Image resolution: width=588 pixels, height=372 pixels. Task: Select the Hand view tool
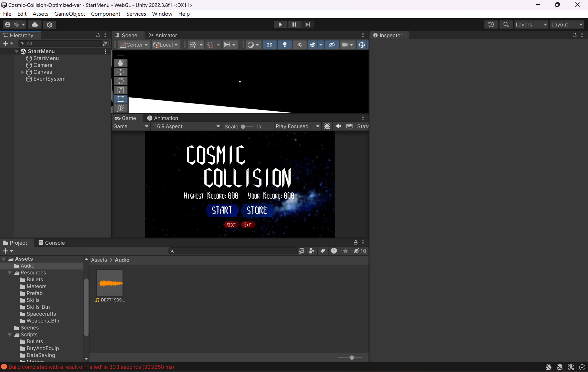(120, 63)
